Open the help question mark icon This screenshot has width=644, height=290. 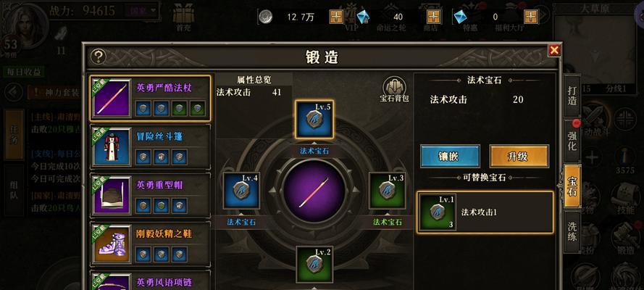pyautogui.click(x=99, y=57)
